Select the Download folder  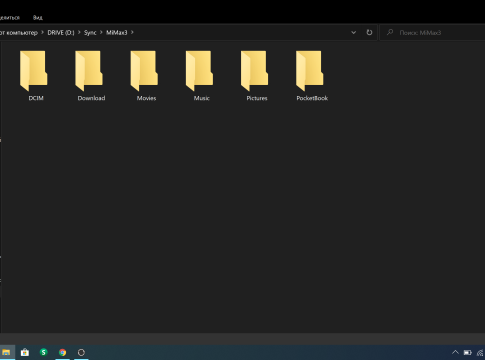click(91, 75)
